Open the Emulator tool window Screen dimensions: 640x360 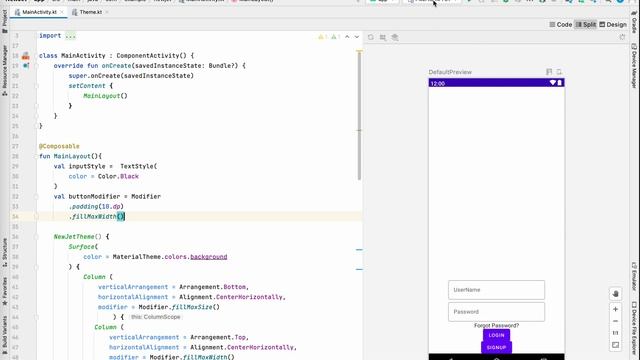[x=634, y=276]
